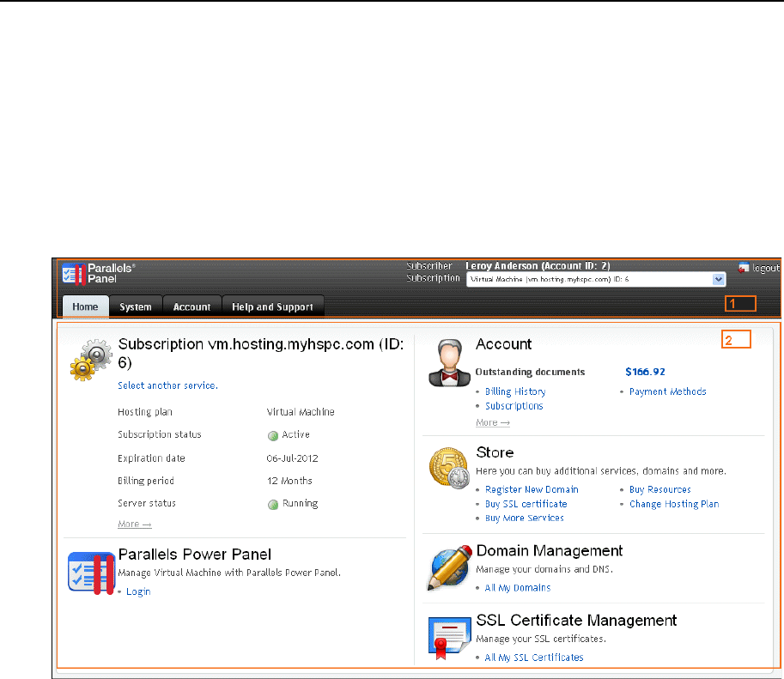This screenshot has width=784, height=679.
Task: Open All My SSL Certificates
Action: [534, 658]
